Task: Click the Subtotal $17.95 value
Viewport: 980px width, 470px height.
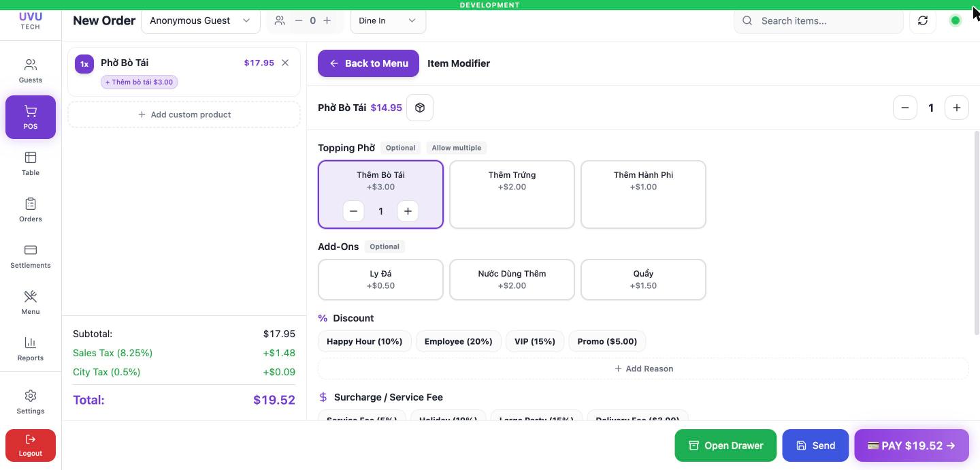Action: click(279, 334)
